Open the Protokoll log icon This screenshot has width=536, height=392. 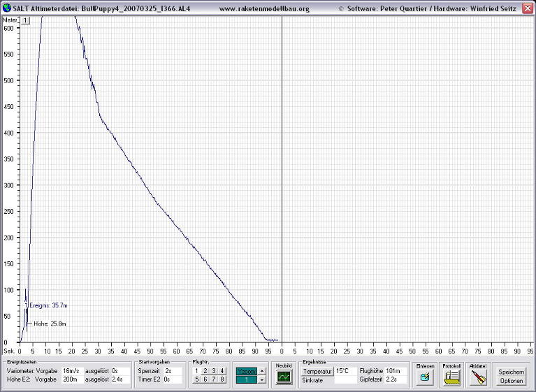451,377
